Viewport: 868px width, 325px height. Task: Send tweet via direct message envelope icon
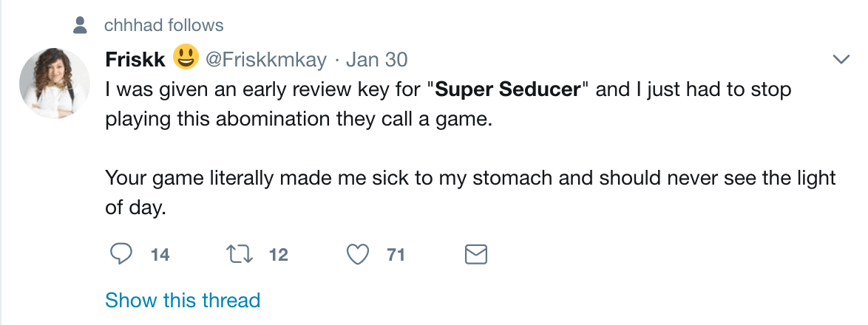[475, 254]
